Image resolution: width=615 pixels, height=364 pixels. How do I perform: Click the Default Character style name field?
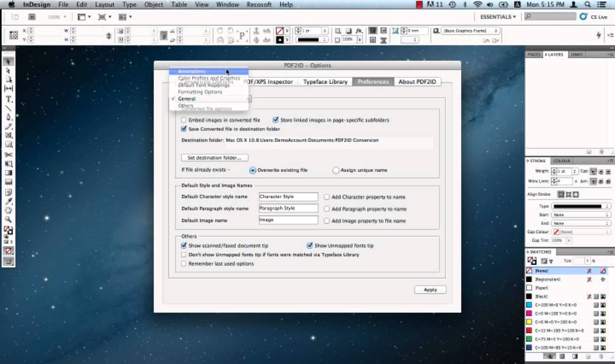pos(288,197)
